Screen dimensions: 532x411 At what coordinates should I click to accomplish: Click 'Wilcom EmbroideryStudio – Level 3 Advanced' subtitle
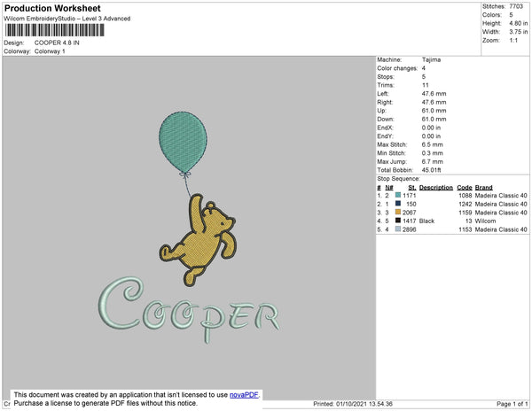[x=67, y=19]
